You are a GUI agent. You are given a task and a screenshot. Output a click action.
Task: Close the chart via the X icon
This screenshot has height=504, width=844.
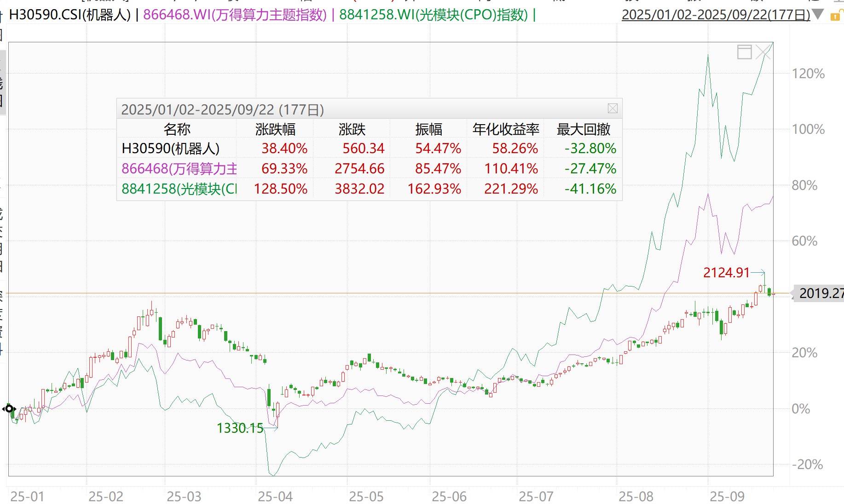763,52
